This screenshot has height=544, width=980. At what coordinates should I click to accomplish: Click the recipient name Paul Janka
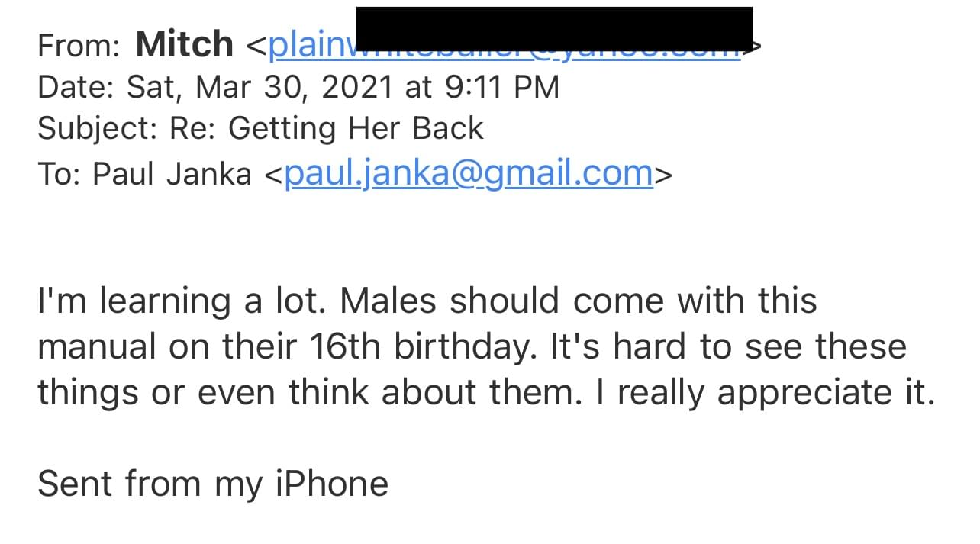click(172, 175)
